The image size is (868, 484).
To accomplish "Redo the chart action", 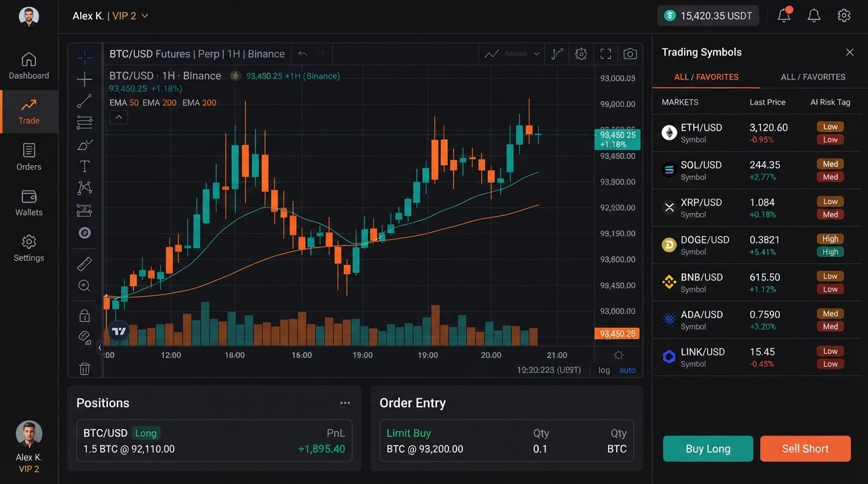I will (321, 54).
